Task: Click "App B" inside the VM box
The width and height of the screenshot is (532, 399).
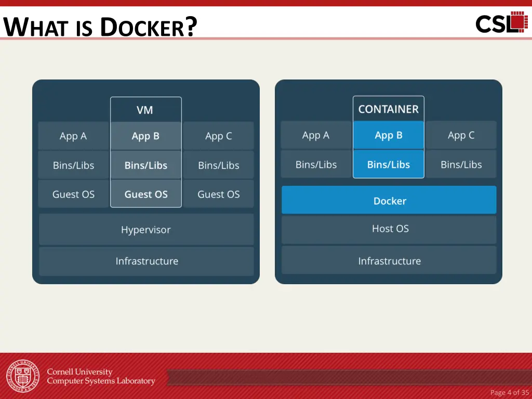Action: tap(146, 136)
